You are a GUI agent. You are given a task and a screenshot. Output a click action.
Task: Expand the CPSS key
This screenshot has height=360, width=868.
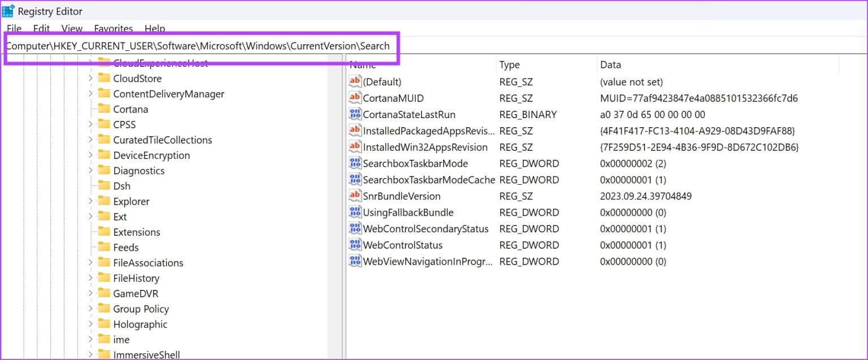90,124
